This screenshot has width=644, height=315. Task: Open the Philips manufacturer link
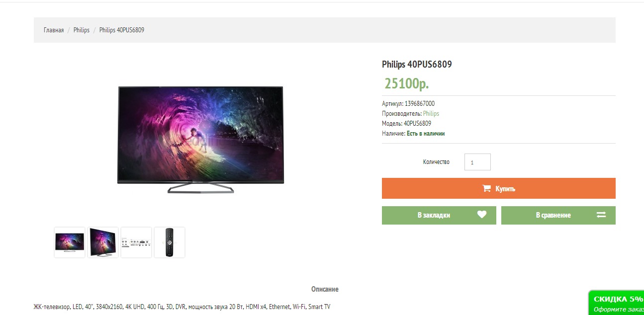(x=431, y=113)
